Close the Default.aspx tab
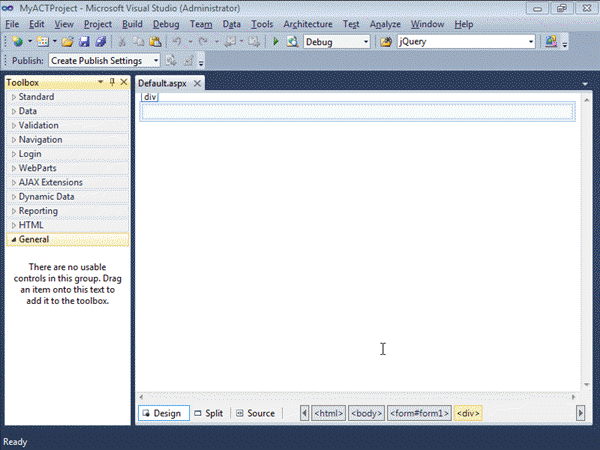 pos(197,83)
